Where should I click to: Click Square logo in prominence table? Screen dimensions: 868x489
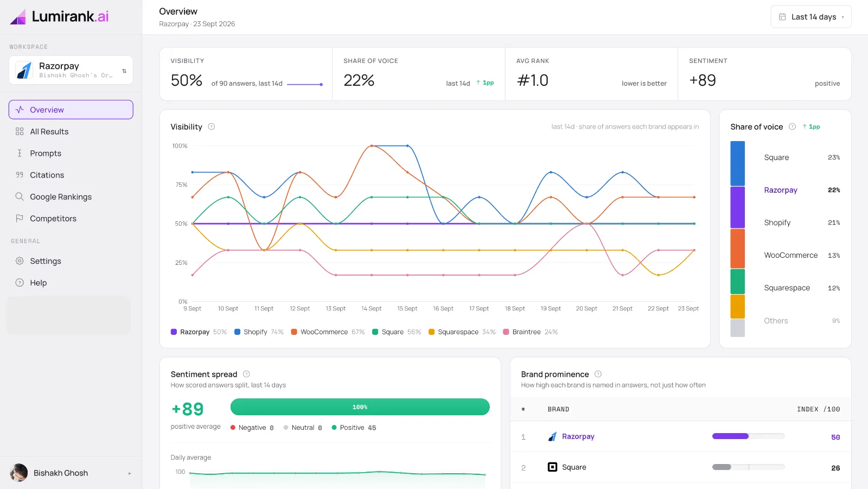pos(552,467)
